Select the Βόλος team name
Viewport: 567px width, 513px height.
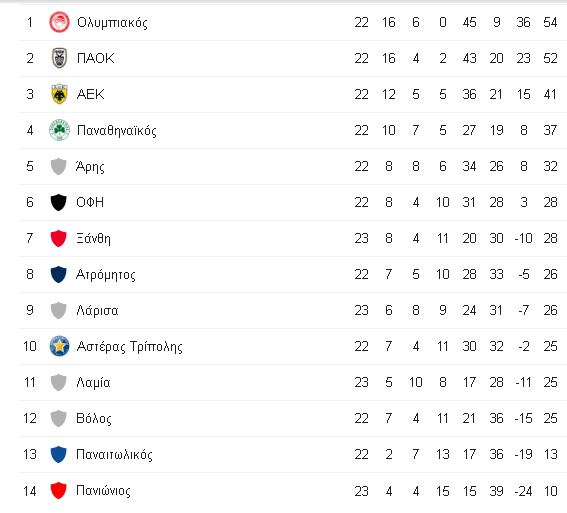click(x=94, y=419)
